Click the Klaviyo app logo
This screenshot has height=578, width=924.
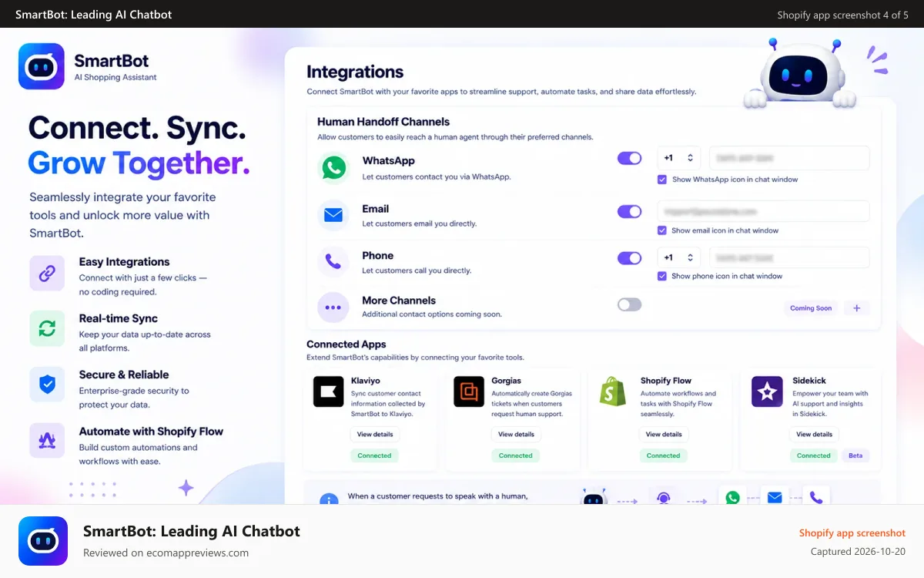click(x=328, y=391)
